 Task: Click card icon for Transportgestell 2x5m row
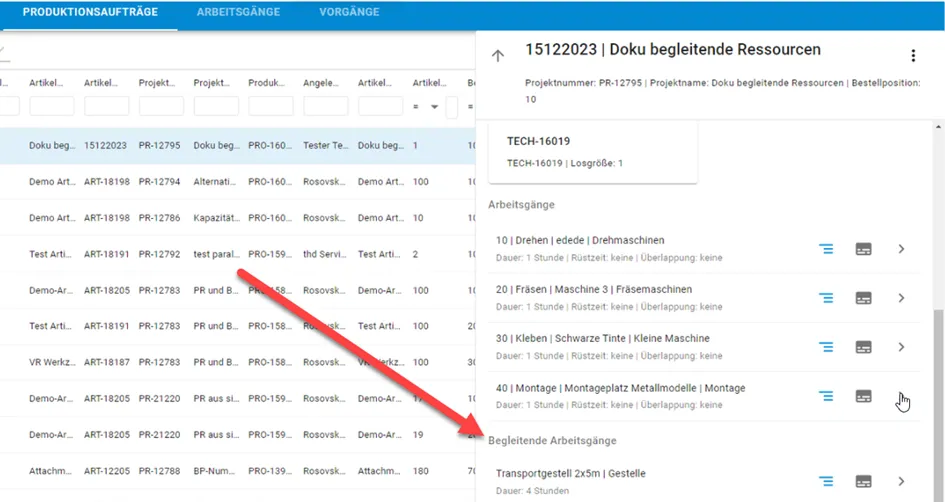(864, 481)
